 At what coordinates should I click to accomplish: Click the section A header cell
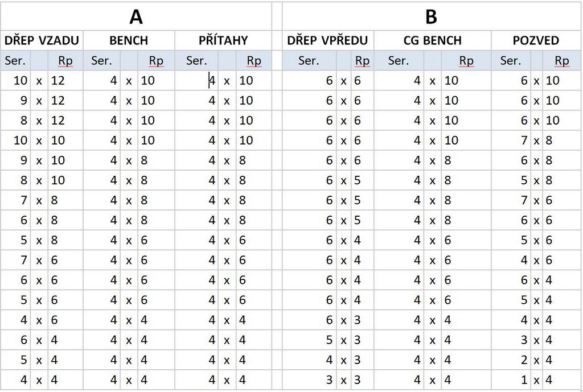(136, 16)
